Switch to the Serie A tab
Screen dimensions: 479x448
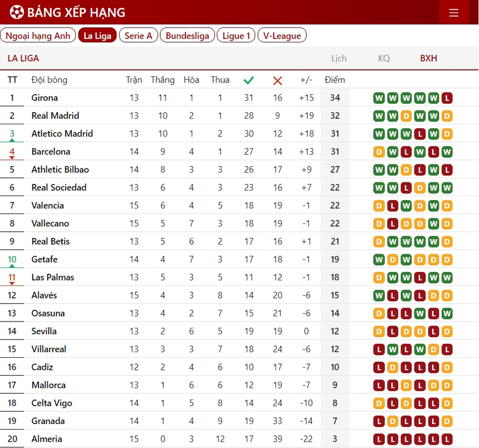coord(138,36)
